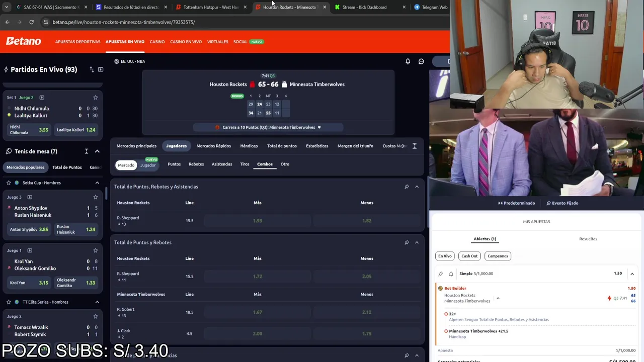Filter open bets by Campeones
This screenshot has height=362, width=644.
tap(498, 256)
